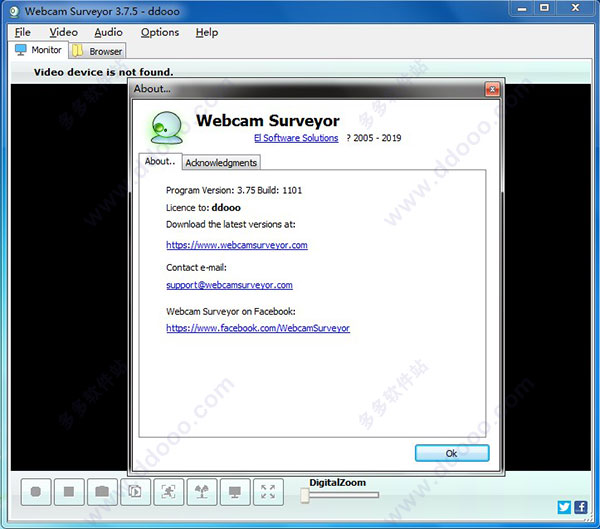Click the screen monitor icon in toolbar
This screenshot has height=529, width=600.
click(235, 492)
